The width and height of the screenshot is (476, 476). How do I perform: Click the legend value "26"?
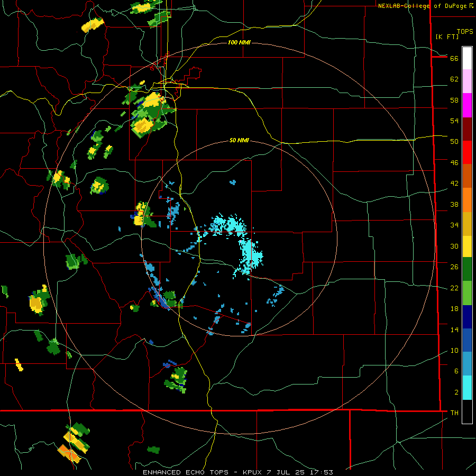tap(454, 267)
